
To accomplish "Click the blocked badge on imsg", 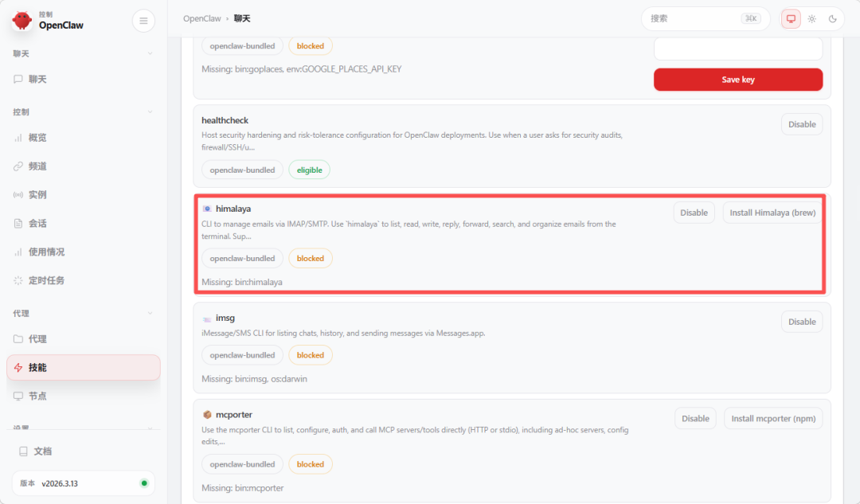I will point(311,355).
